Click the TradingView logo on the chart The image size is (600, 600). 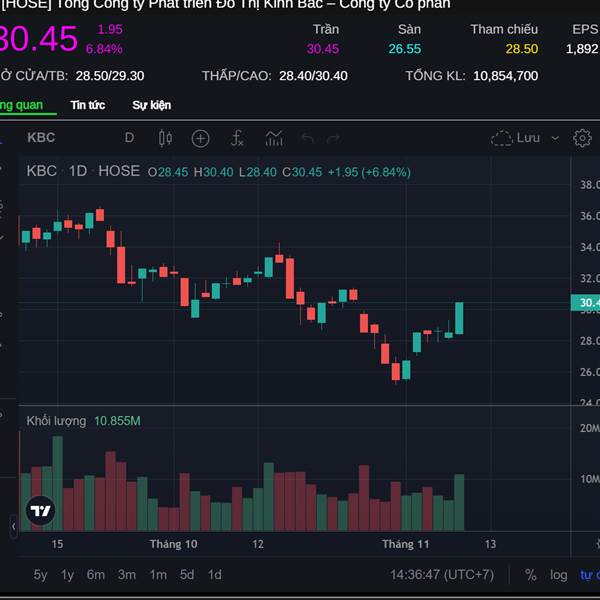pos(41,510)
